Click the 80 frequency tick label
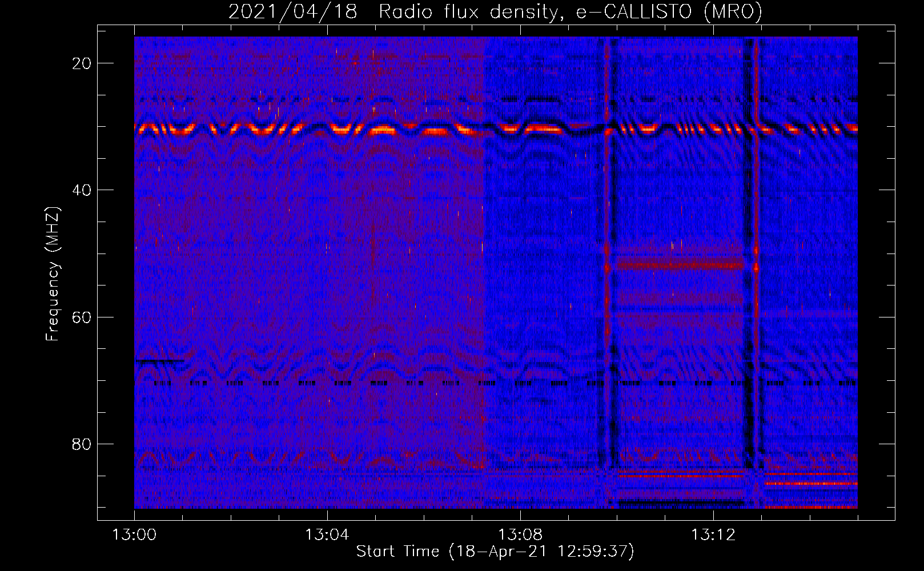The width and height of the screenshot is (924, 571). (82, 444)
